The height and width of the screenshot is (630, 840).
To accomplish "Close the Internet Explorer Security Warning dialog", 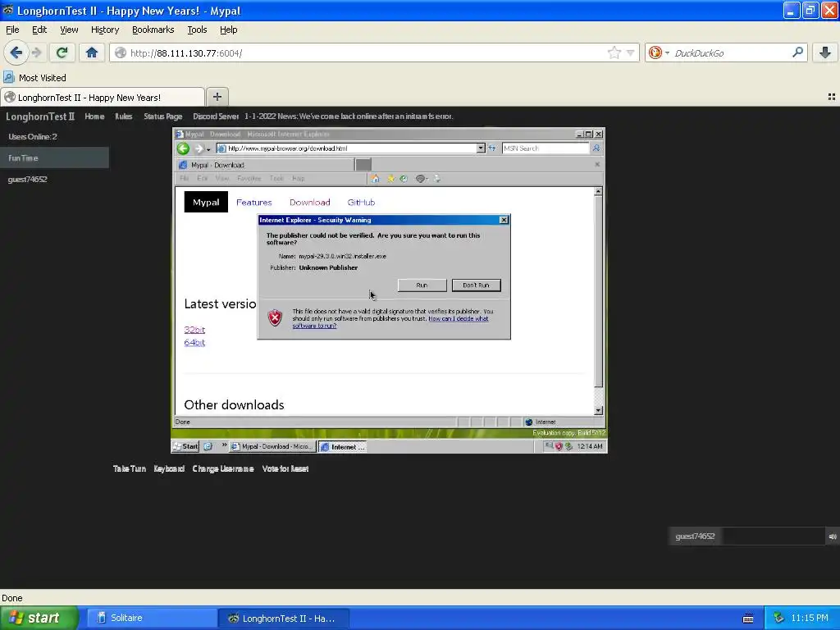I will click(504, 220).
